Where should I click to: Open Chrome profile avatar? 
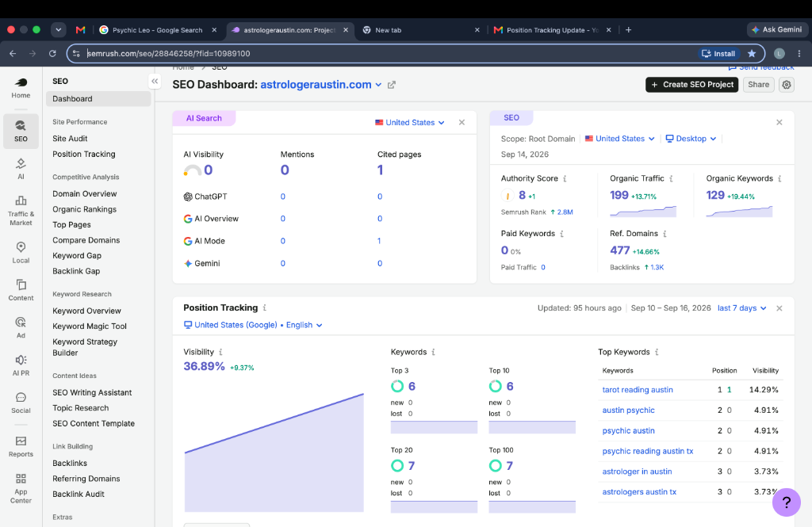(779, 53)
